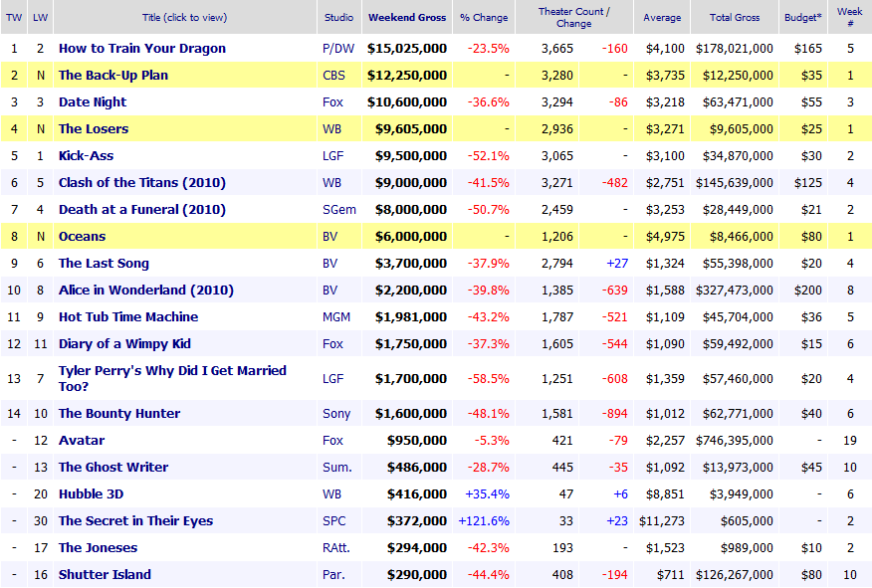Select the weekend gross '$15,025,000'
This screenshot has height=588, width=872.
point(407,49)
